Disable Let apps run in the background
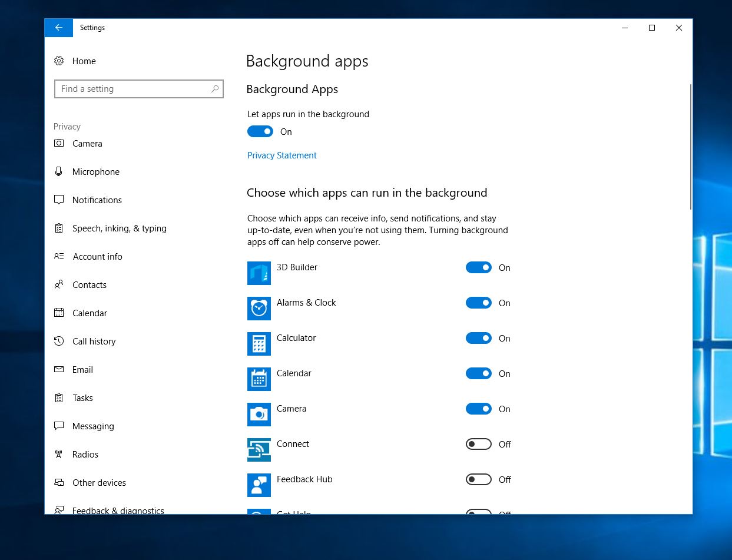This screenshot has width=732, height=560. pos(260,132)
